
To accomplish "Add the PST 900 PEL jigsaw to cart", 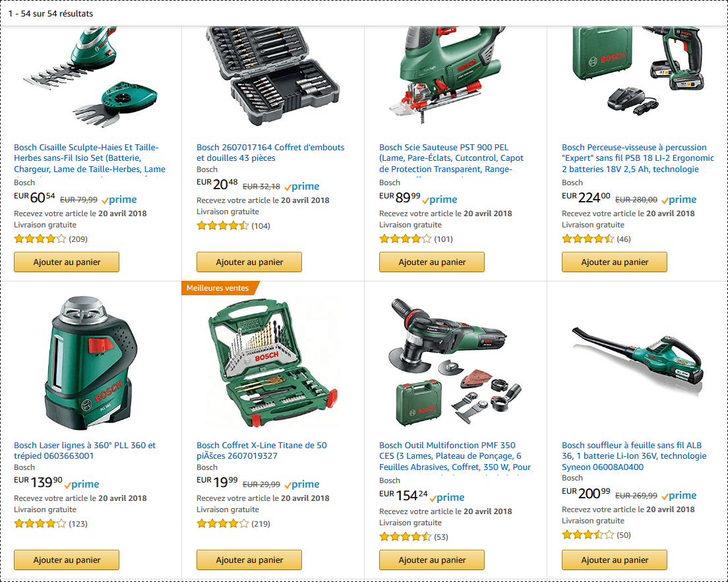I will [x=432, y=262].
